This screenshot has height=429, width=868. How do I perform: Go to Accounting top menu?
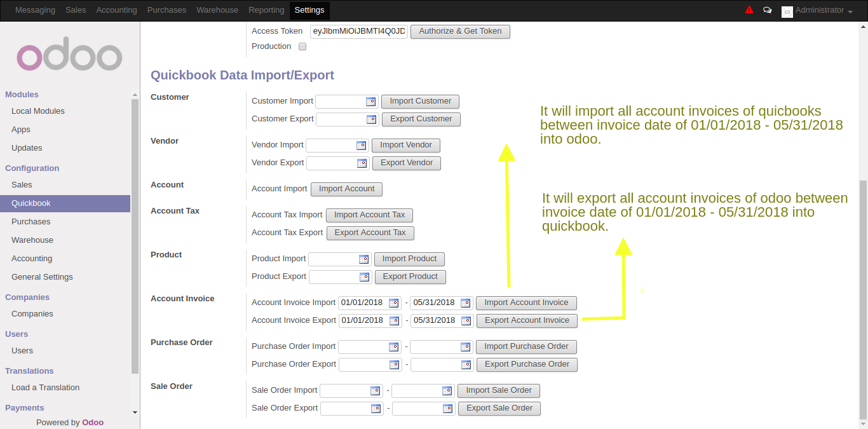[116, 10]
